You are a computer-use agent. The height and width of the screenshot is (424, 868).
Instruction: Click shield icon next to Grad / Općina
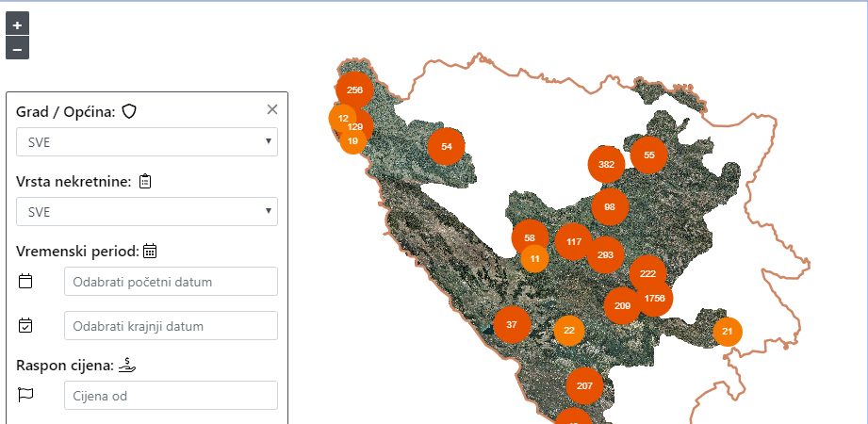(129, 112)
